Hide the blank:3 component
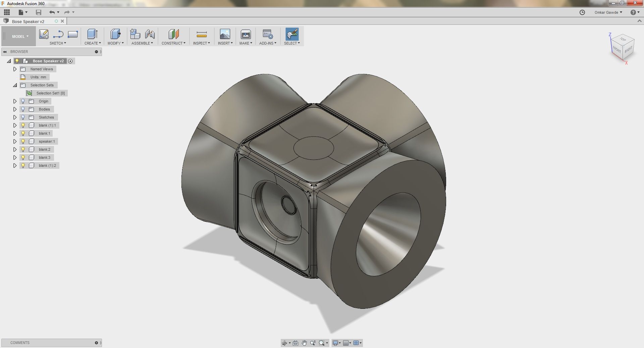This screenshot has width=644, height=348. tap(23, 157)
